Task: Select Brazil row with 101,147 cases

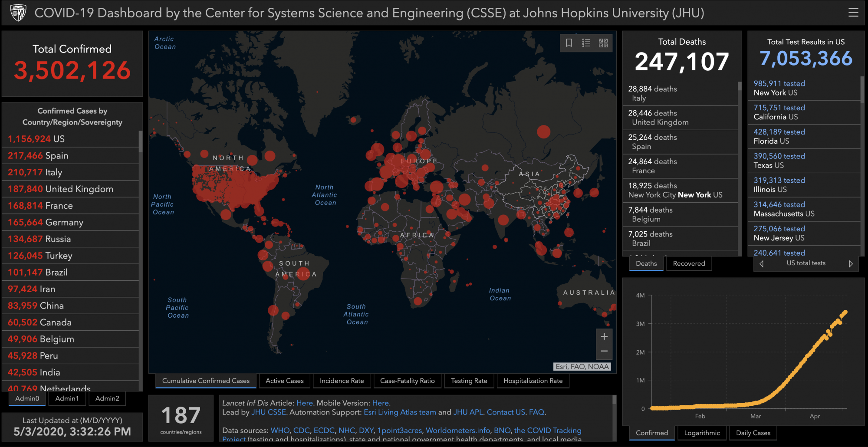Action: [x=70, y=272]
